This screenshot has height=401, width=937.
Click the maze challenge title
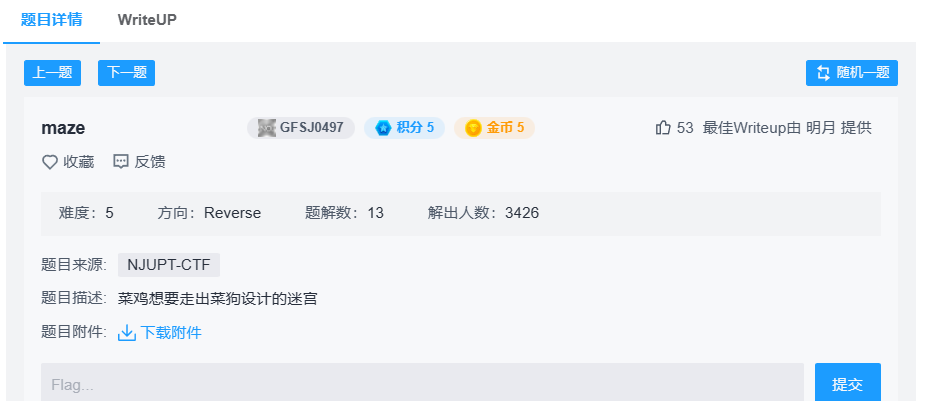pos(63,128)
